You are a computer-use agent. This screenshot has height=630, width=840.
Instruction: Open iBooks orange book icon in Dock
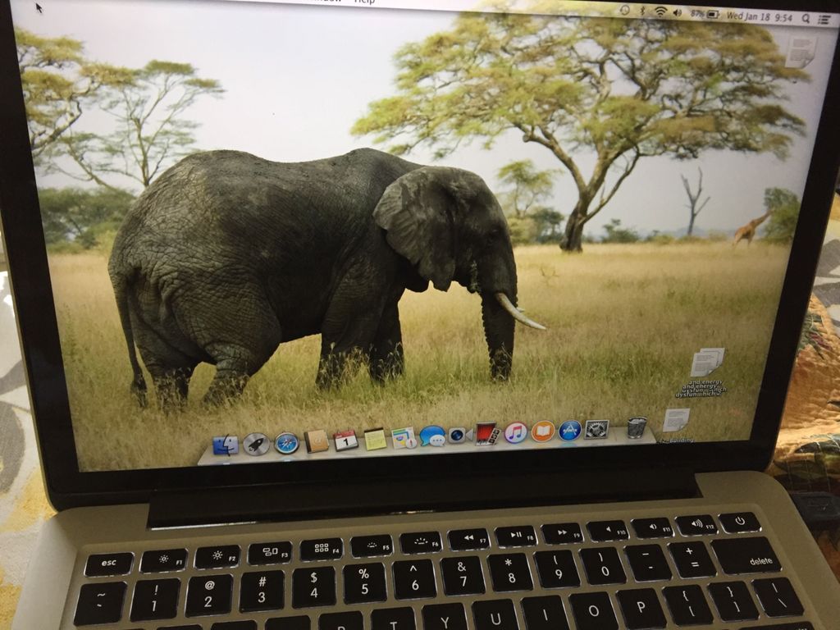pyautogui.click(x=543, y=431)
